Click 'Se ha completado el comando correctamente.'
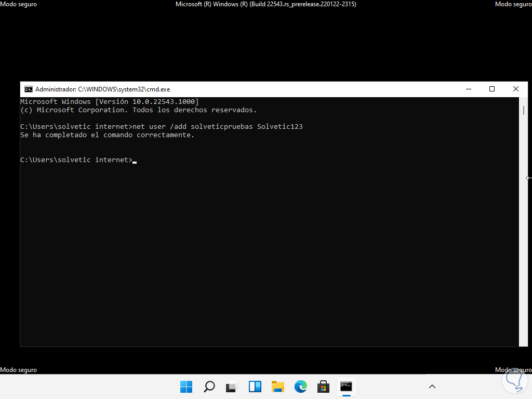 107,135
